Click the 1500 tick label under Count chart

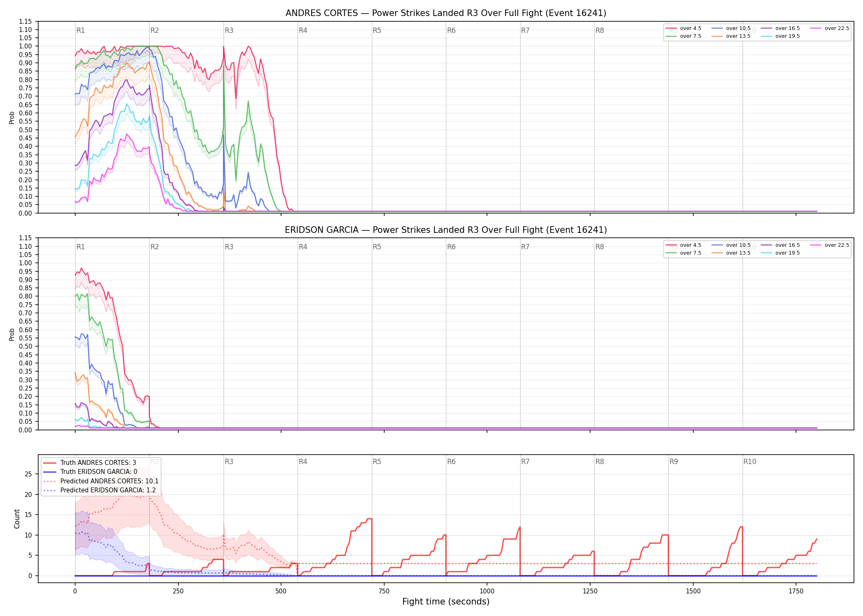click(x=693, y=591)
